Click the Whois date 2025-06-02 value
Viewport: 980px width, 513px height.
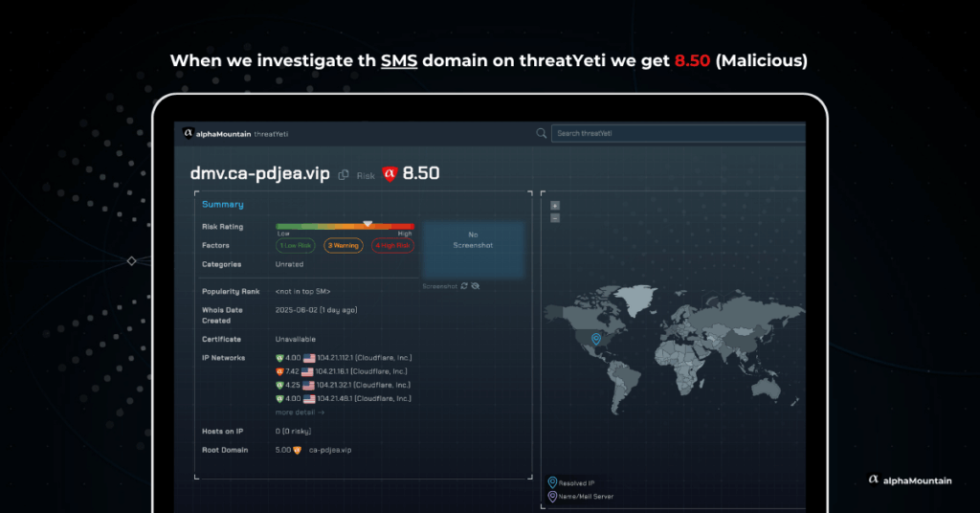coord(316,310)
